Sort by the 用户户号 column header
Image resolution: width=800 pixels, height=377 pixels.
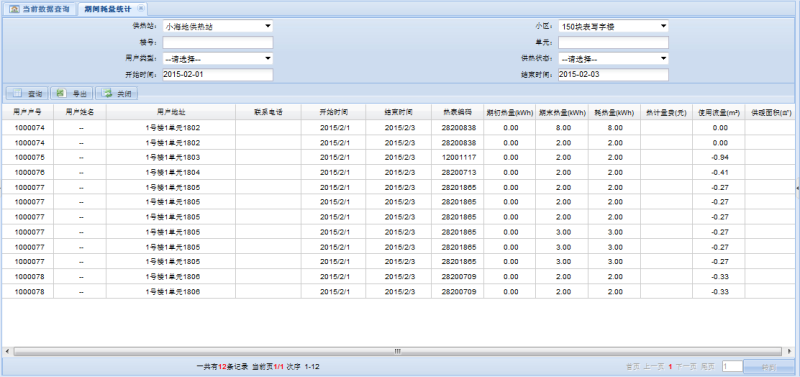pyautogui.click(x=28, y=112)
